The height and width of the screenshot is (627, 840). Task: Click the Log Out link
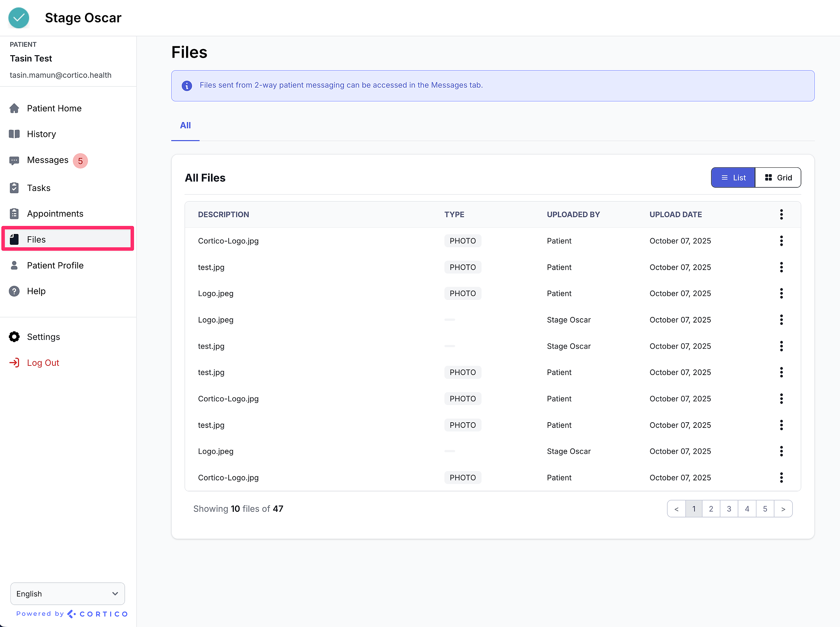pos(43,363)
